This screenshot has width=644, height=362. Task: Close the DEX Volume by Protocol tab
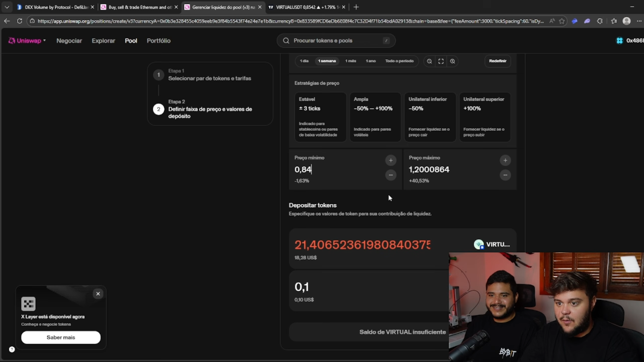point(92,7)
